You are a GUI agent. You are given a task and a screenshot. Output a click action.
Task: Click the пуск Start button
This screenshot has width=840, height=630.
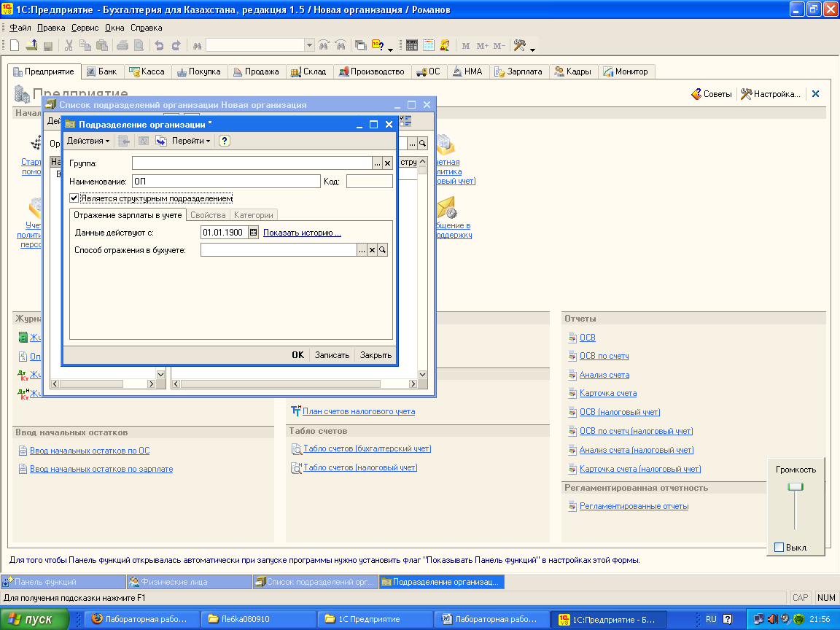pos(35,619)
